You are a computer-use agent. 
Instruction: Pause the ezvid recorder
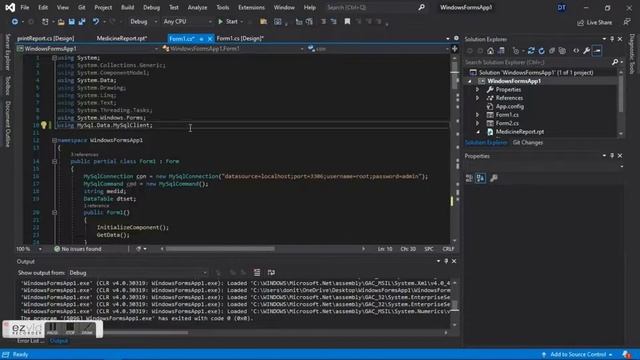tap(53, 329)
